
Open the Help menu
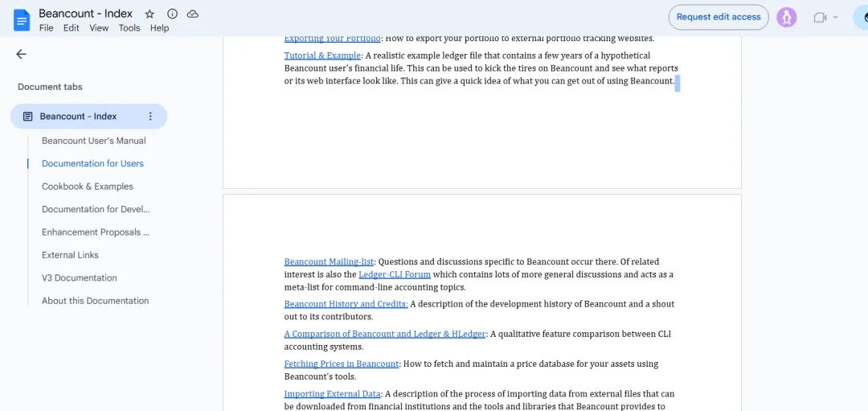(159, 27)
